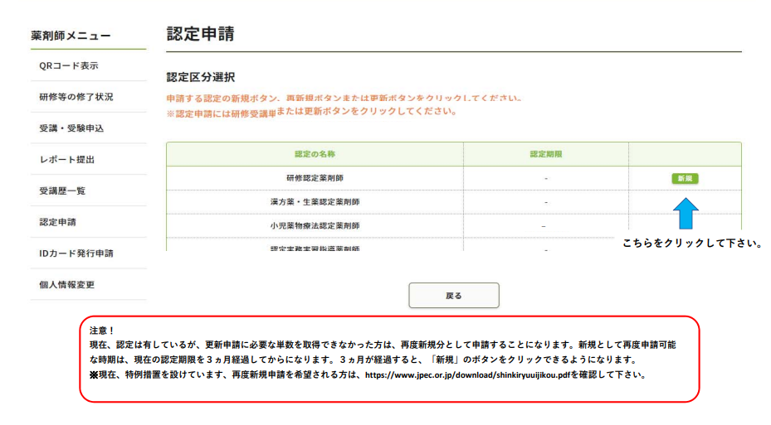
Task: Click the 認定区分選択 section heading
Action: pos(200,77)
